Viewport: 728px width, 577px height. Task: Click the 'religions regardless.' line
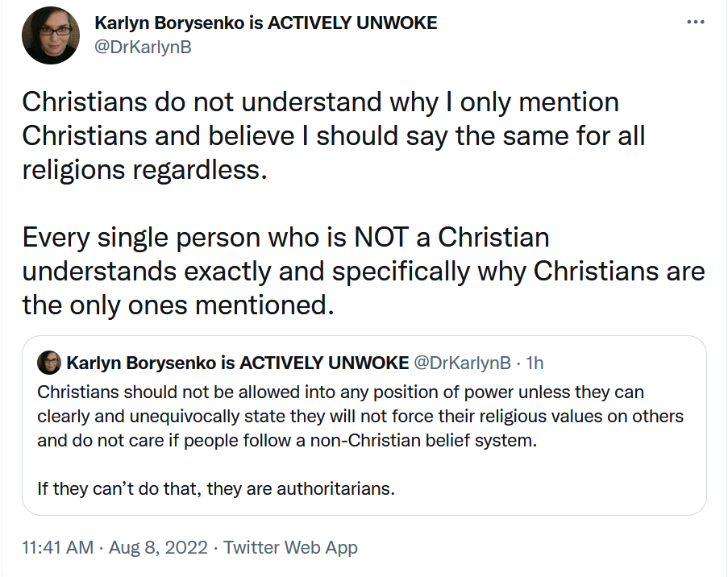click(x=145, y=169)
